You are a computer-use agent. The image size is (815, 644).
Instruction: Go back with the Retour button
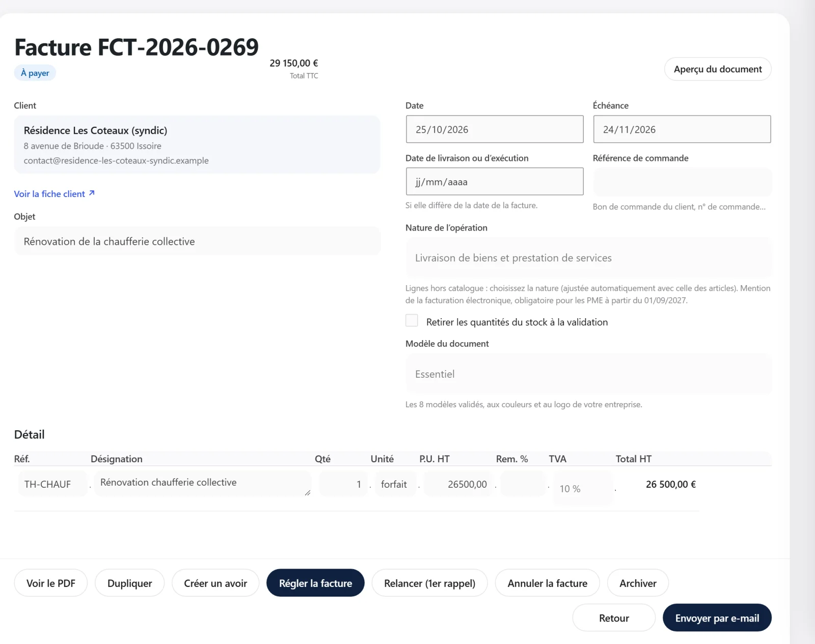pos(614,618)
